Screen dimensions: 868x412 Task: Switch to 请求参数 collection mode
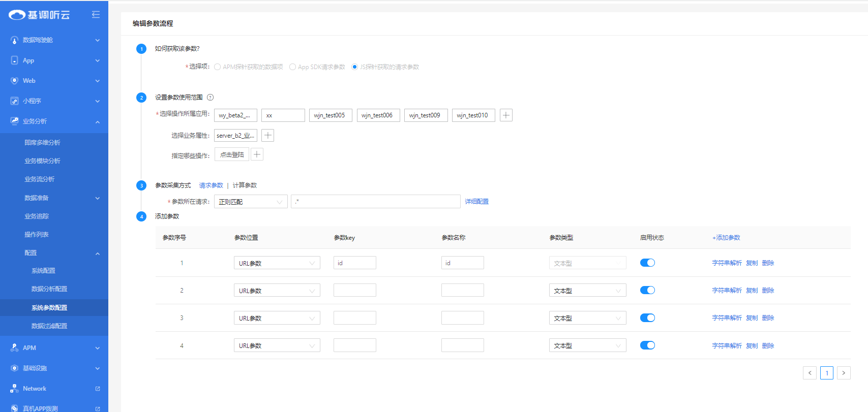(211, 185)
